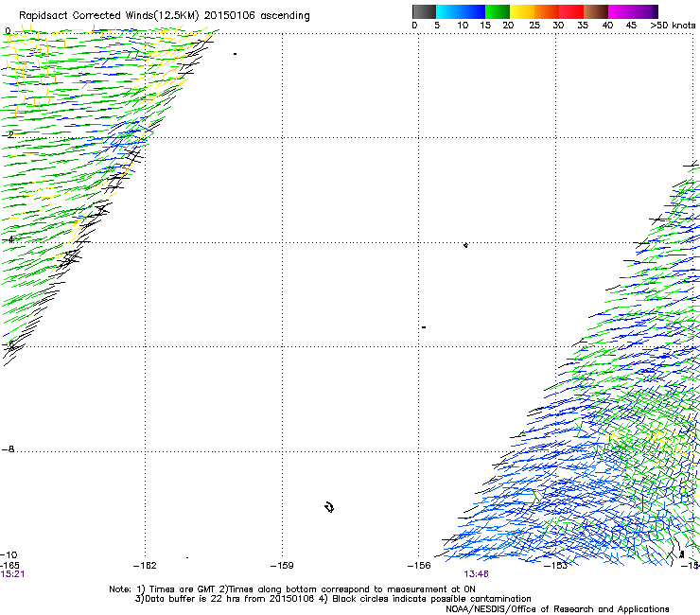Click the gray 0-5 knots legend segment

(x=424, y=11)
